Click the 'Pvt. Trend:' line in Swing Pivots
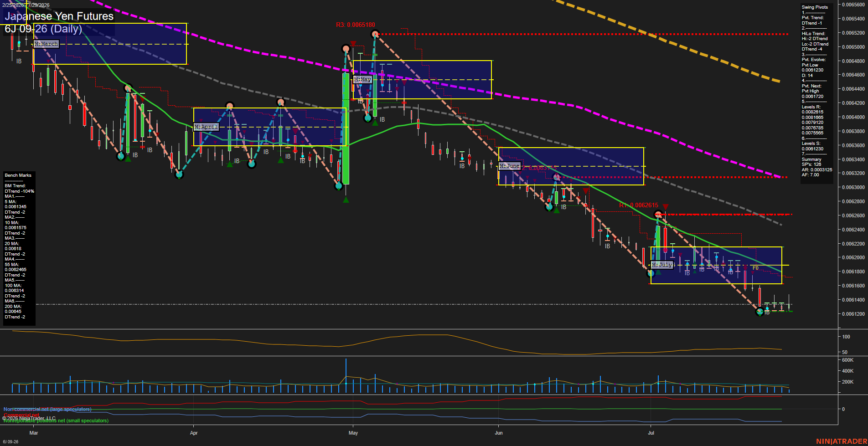868x446 pixels. point(813,18)
